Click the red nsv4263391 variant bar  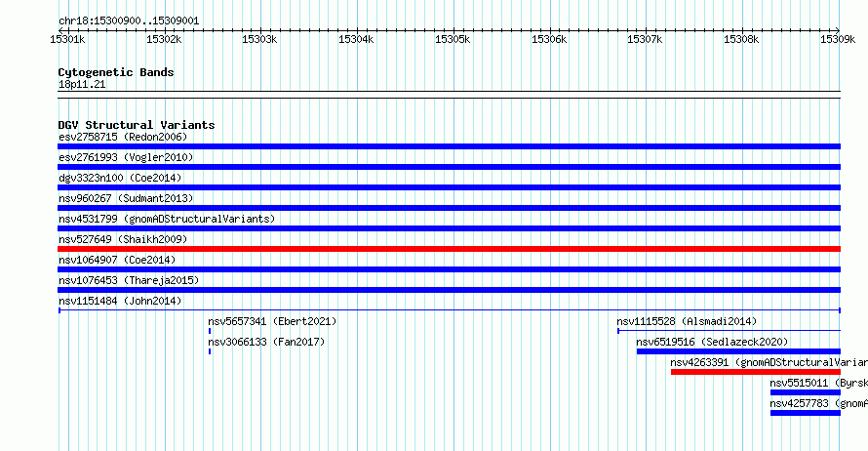tap(756, 372)
